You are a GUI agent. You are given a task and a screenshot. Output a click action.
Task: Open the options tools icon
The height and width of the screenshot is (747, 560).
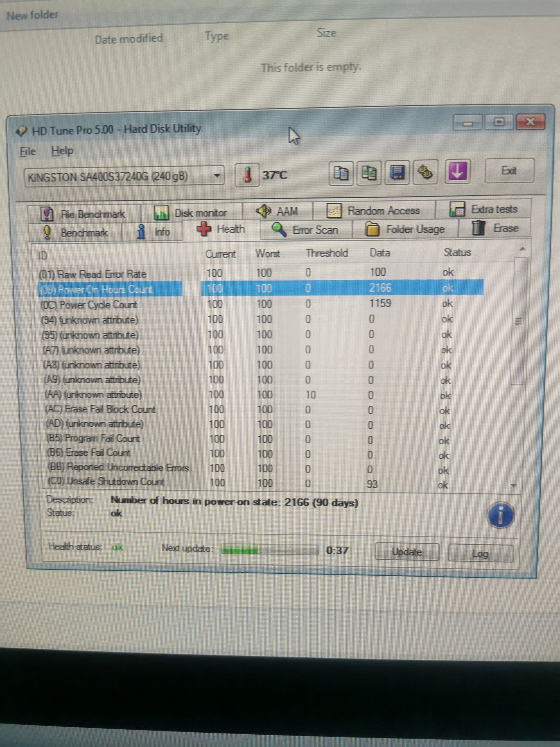point(426,172)
